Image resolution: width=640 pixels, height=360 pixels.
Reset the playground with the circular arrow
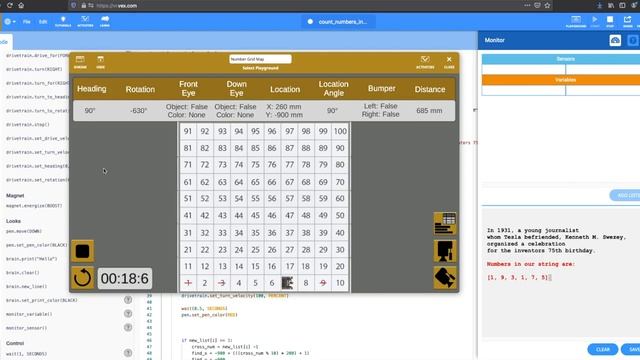pos(82,278)
